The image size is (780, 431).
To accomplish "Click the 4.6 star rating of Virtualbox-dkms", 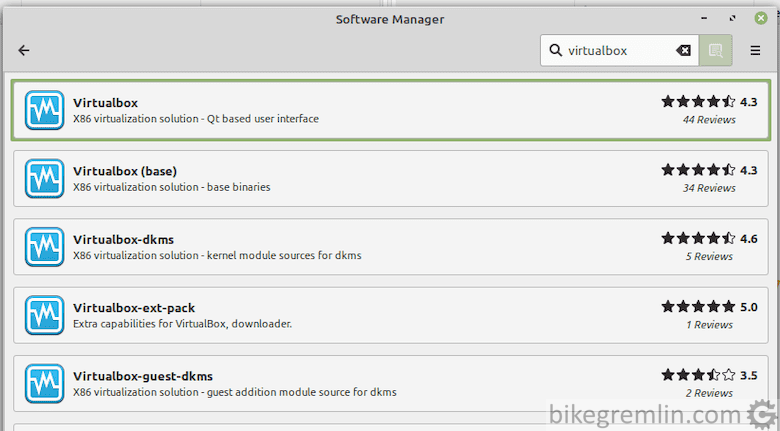I will click(709, 238).
